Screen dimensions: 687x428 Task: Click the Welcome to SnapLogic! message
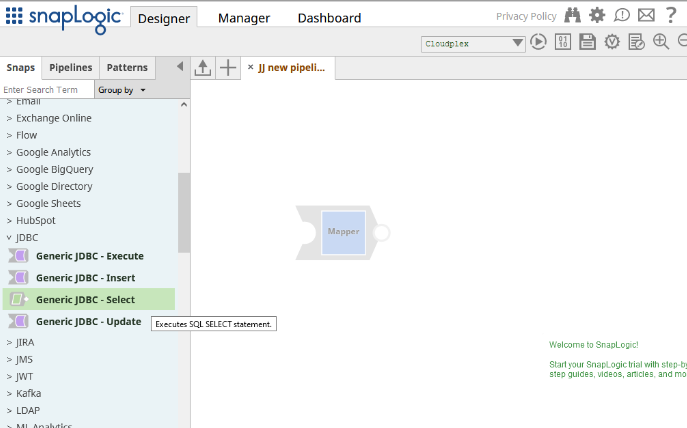coord(594,345)
